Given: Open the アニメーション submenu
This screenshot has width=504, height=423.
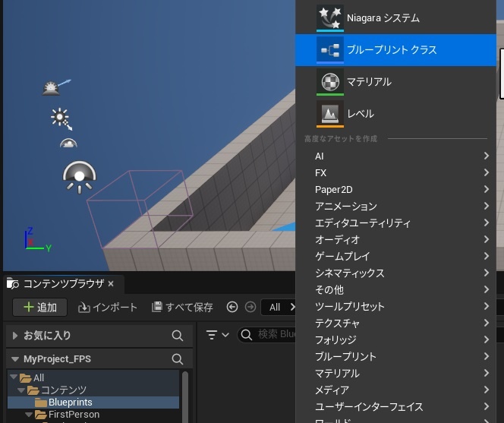Looking at the screenshot, I should tap(395, 207).
